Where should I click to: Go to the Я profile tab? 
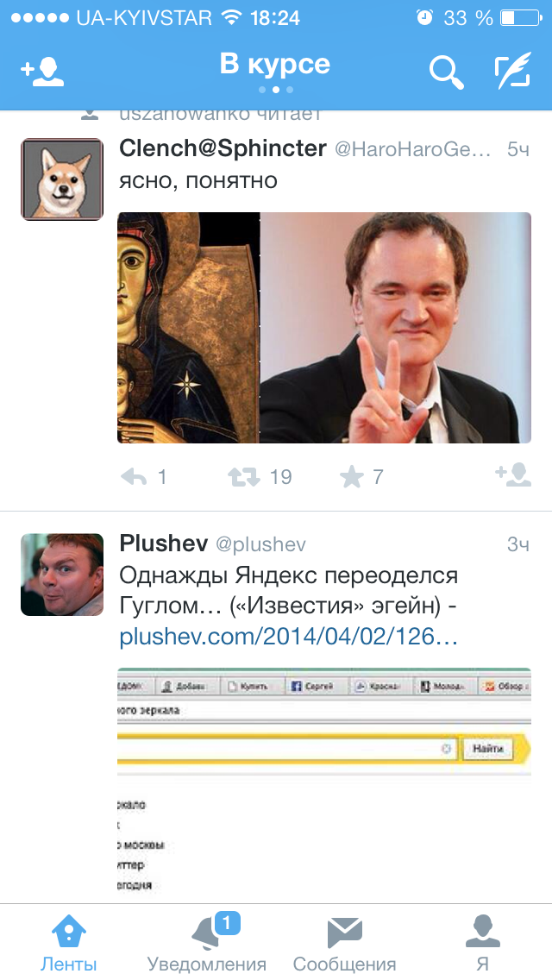tap(483, 942)
